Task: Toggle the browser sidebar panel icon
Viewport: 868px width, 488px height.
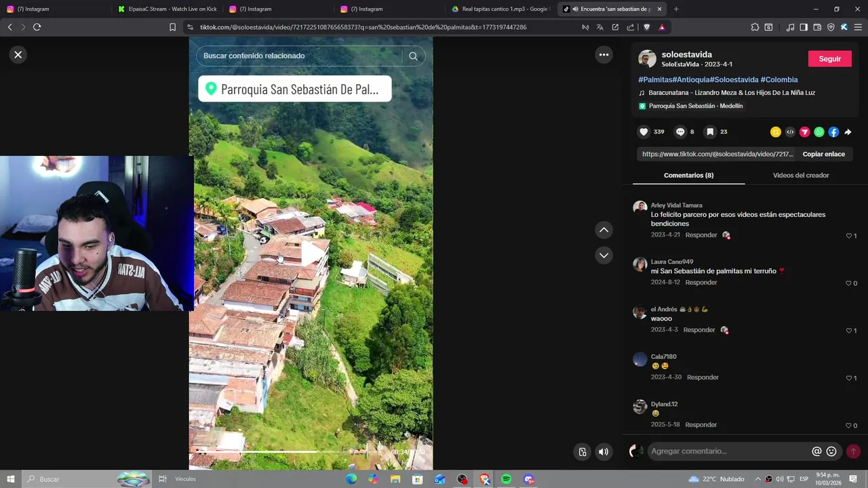Action: (804, 27)
